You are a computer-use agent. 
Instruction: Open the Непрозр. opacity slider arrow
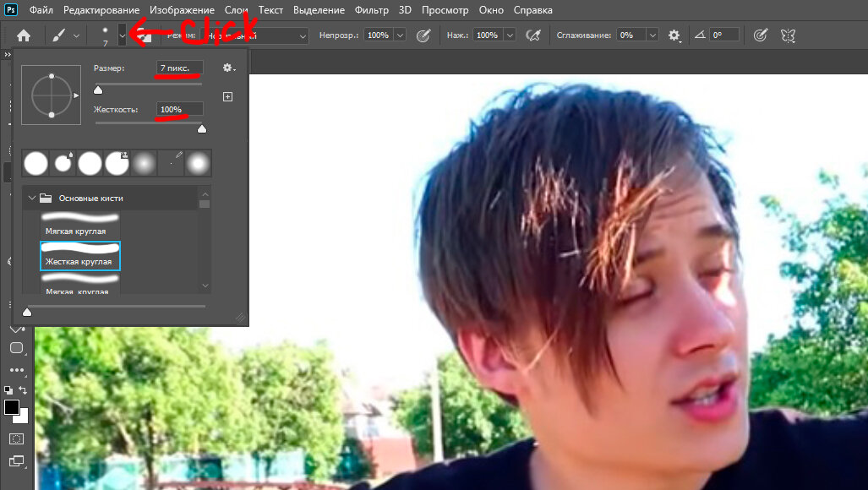pos(400,35)
